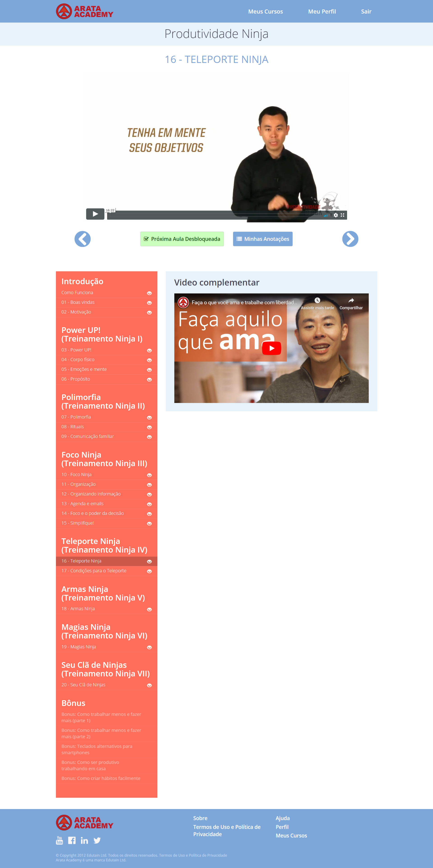This screenshot has height=868, width=433.
Task: Click Arata Academy logo in header
Action: point(84,12)
